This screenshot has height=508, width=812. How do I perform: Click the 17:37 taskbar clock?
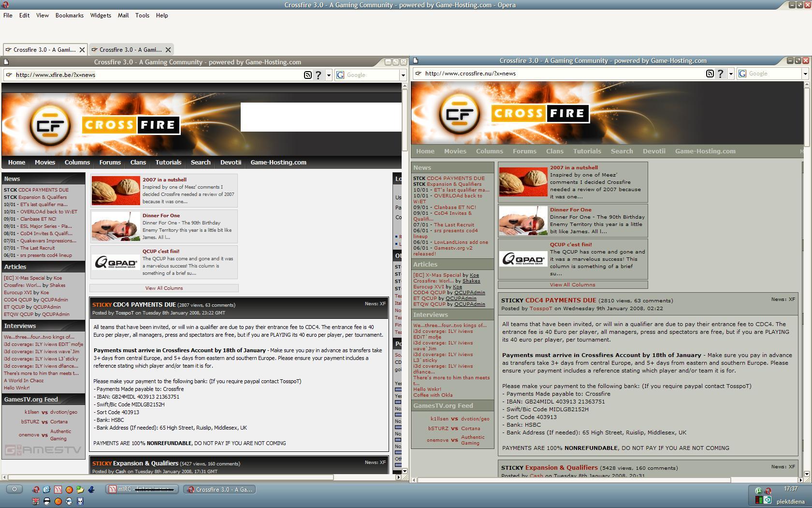[791, 489]
